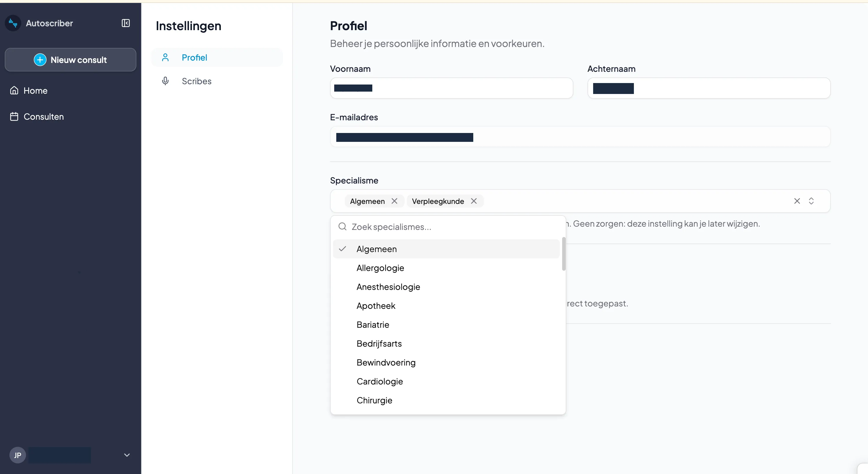Click the specialism list scrollbar
This screenshot has width=868, height=474.
pos(563,254)
